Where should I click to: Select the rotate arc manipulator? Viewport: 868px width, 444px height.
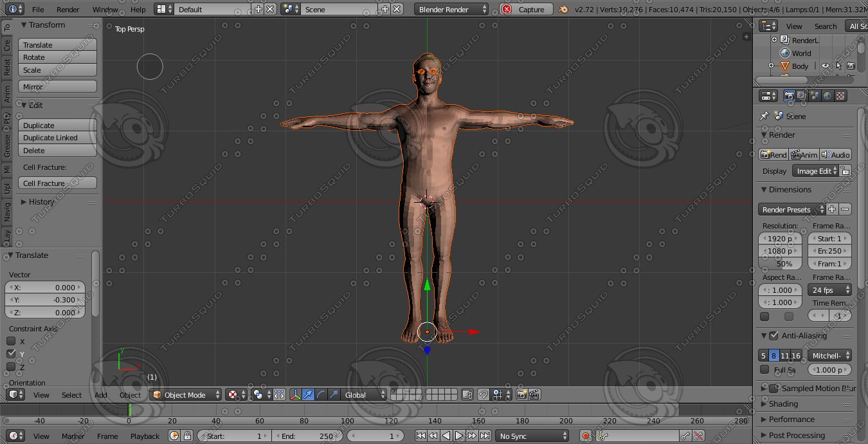tap(320, 394)
